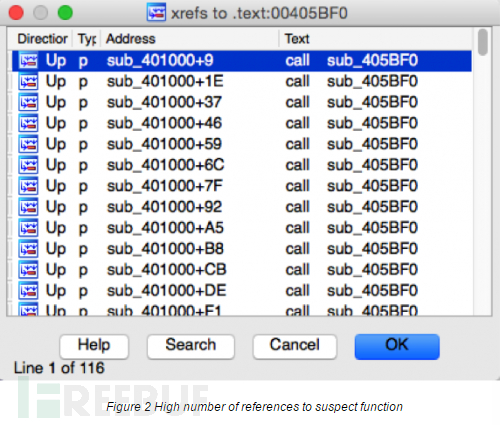Screen dimensions: 500x425
Task: Click the xref icon for sub_401000+9
Action: click(x=28, y=61)
